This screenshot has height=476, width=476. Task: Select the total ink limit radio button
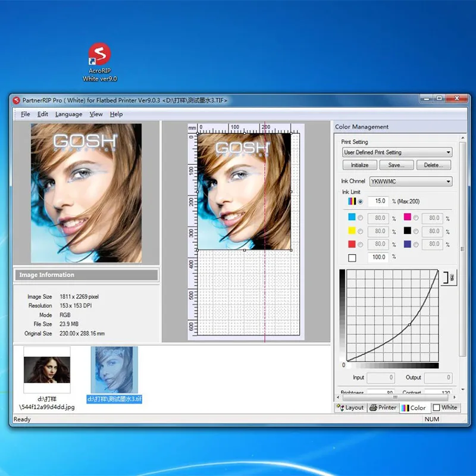click(x=360, y=202)
